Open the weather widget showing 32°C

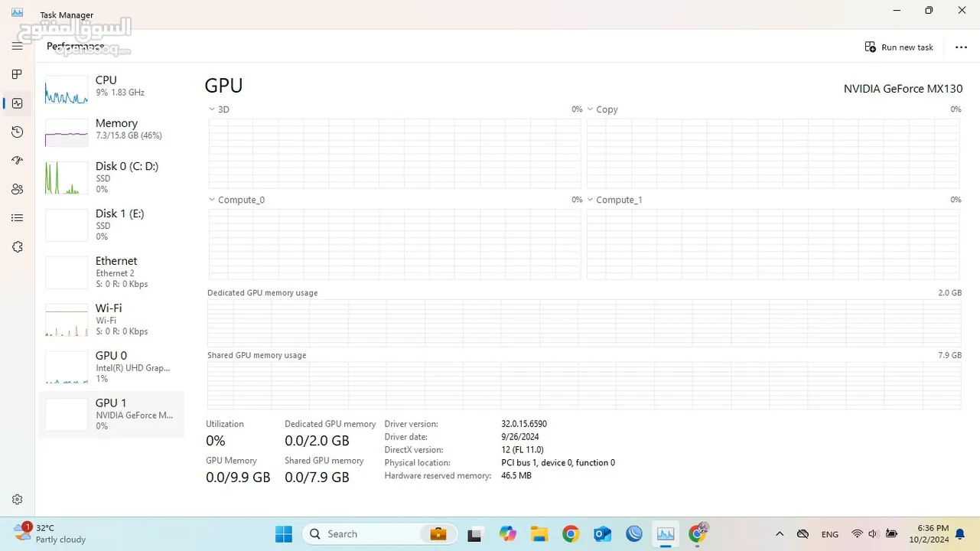tap(50, 533)
